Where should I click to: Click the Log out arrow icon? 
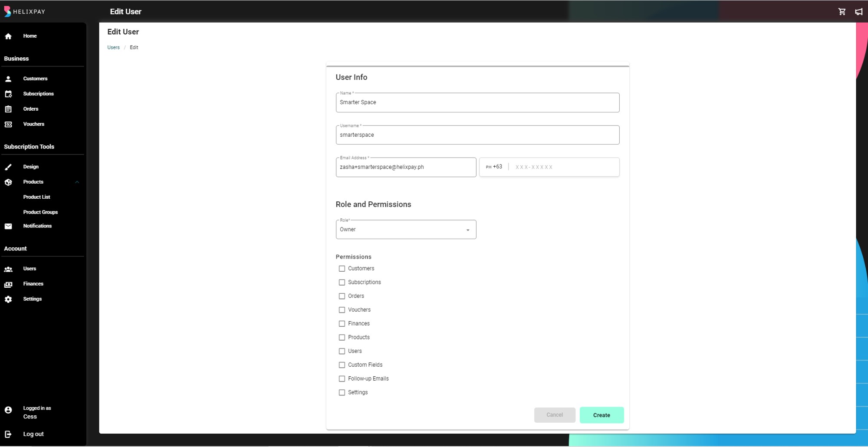point(8,434)
